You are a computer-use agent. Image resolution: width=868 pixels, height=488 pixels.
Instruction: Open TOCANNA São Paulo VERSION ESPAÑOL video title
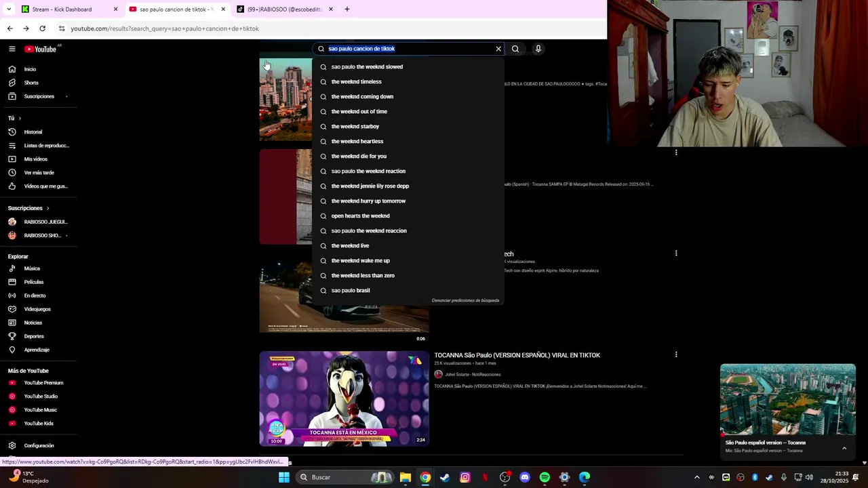[x=517, y=355]
